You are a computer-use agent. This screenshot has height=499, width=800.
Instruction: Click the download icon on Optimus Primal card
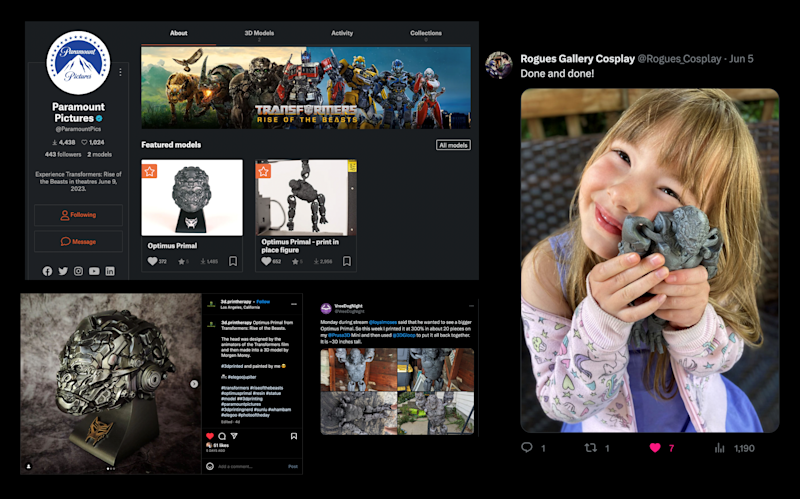(x=203, y=261)
